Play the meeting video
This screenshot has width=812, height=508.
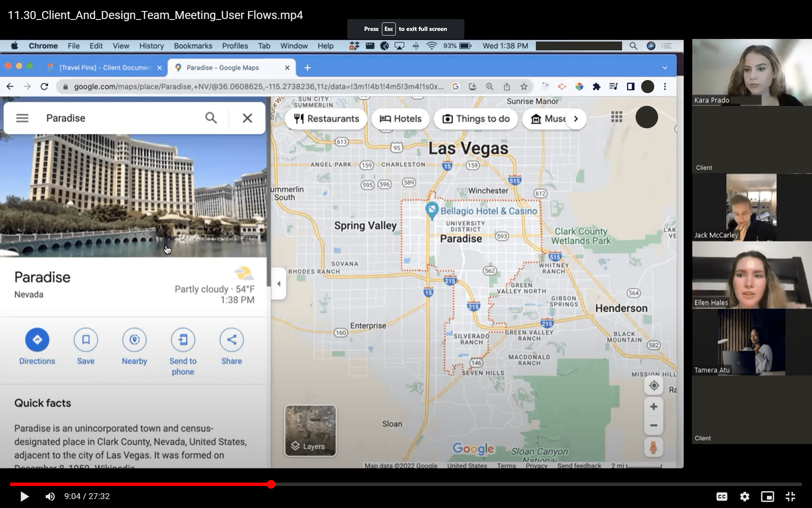[25, 496]
